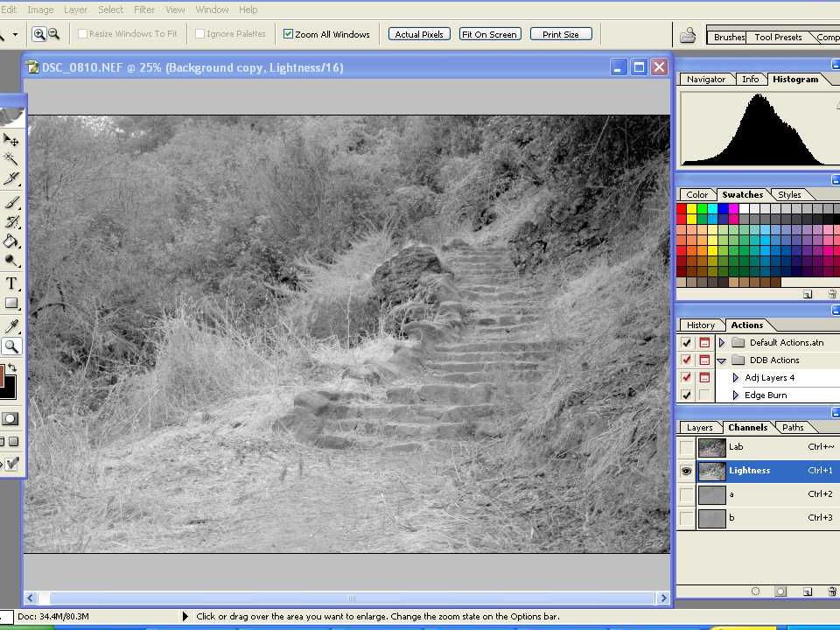Pick the yellow swatch in top row
Image resolution: width=840 pixels, height=630 pixels.
(x=691, y=208)
